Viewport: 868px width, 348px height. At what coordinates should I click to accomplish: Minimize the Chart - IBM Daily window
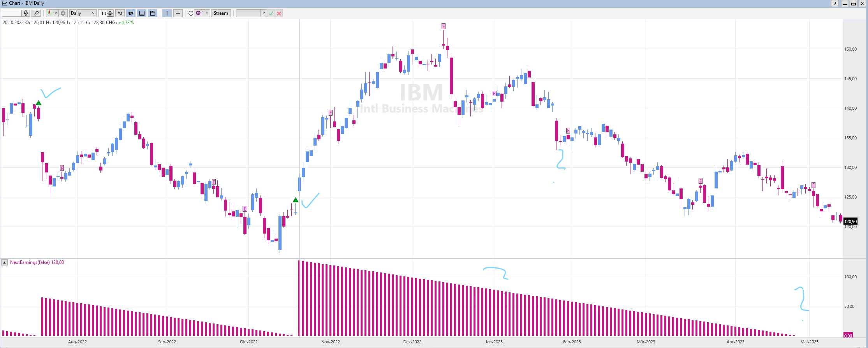845,4
